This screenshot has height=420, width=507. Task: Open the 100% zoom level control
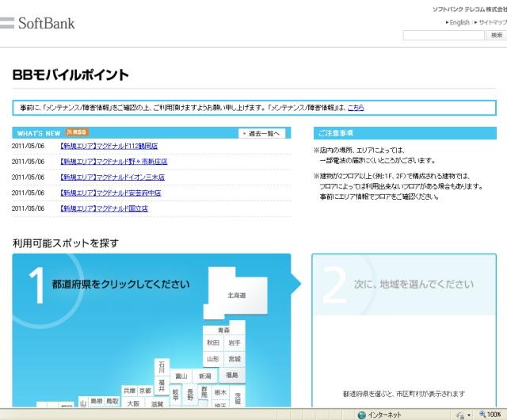490,414
